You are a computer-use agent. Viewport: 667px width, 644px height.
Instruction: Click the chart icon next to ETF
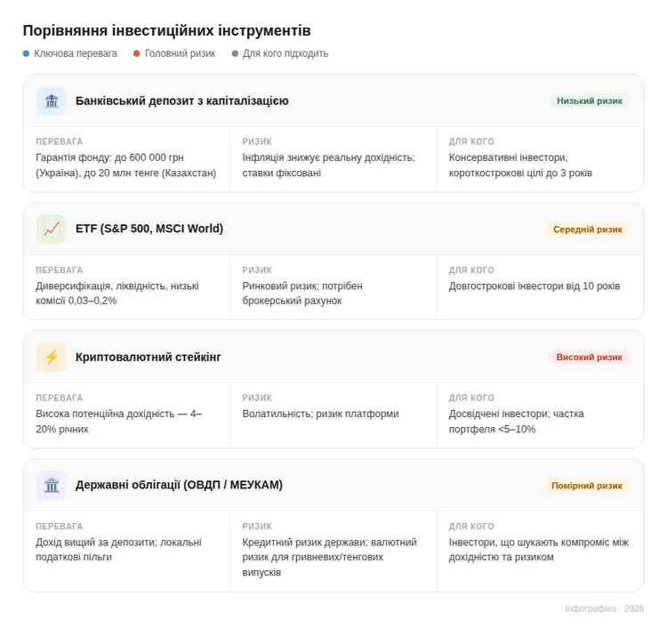[x=52, y=229]
